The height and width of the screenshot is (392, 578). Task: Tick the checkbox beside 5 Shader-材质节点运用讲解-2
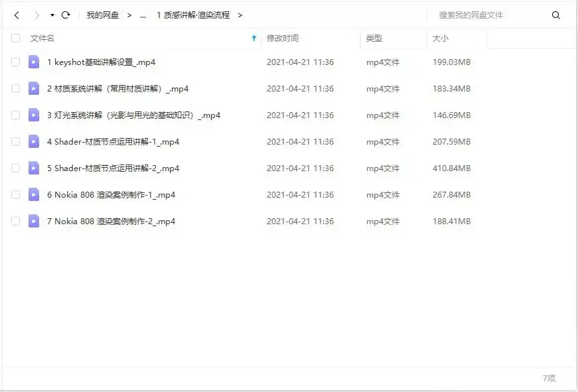click(15, 168)
